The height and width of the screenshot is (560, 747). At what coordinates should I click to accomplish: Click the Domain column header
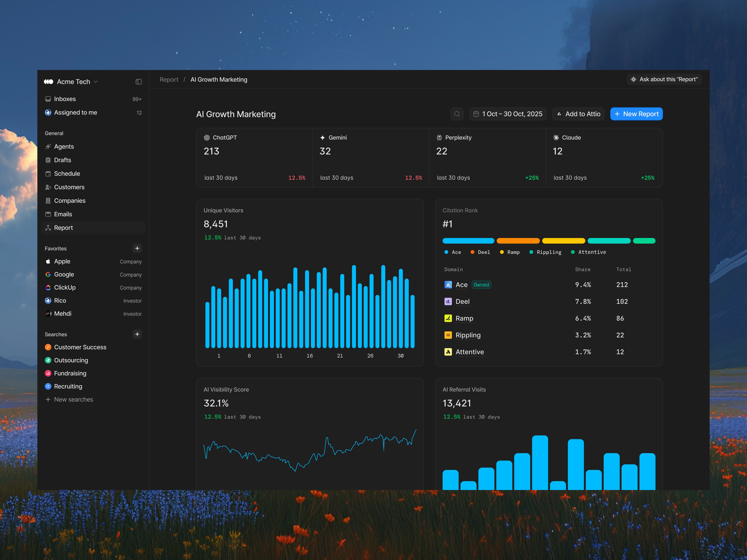coord(454,269)
